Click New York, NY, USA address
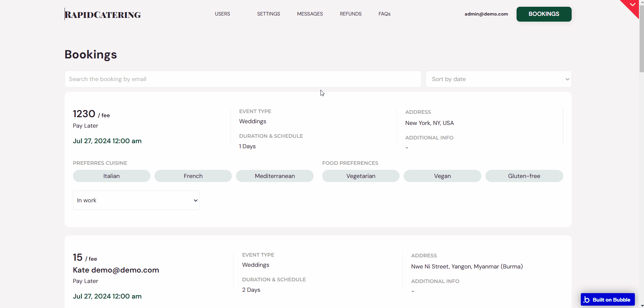Image resolution: width=644 pixels, height=308 pixels. tap(429, 123)
